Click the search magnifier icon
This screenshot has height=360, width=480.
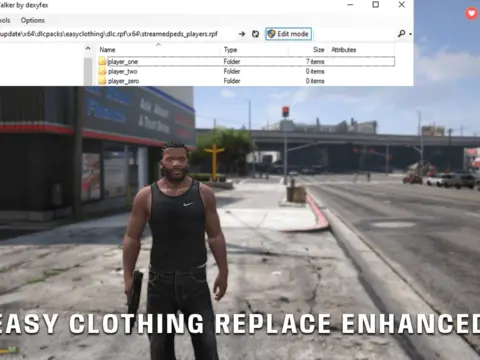[x=402, y=34]
